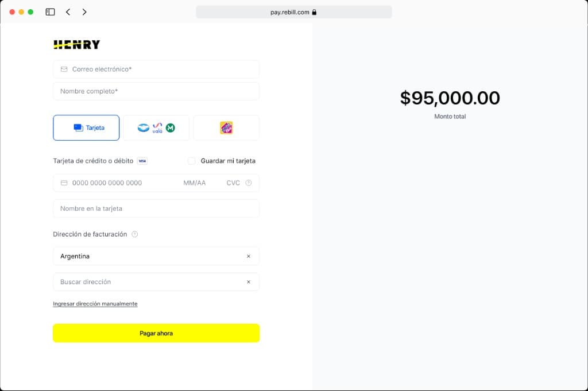Click the Monto total label
The height and width of the screenshot is (391, 588).
pos(450,117)
